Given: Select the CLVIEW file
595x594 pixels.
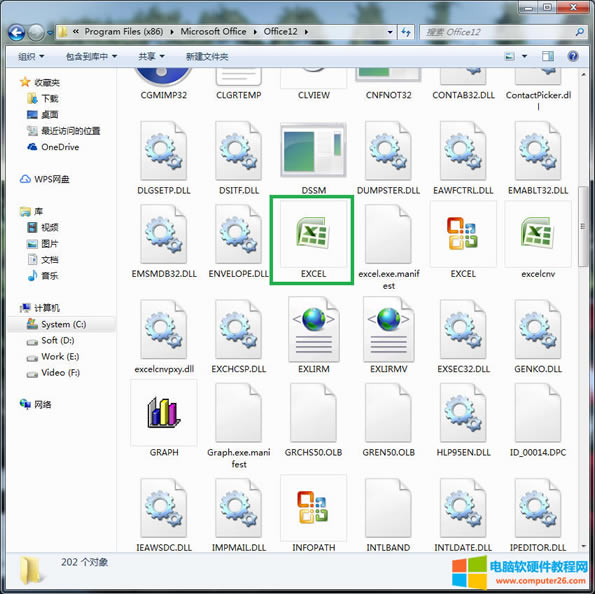Looking at the screenshot, I should coord(313,84).
